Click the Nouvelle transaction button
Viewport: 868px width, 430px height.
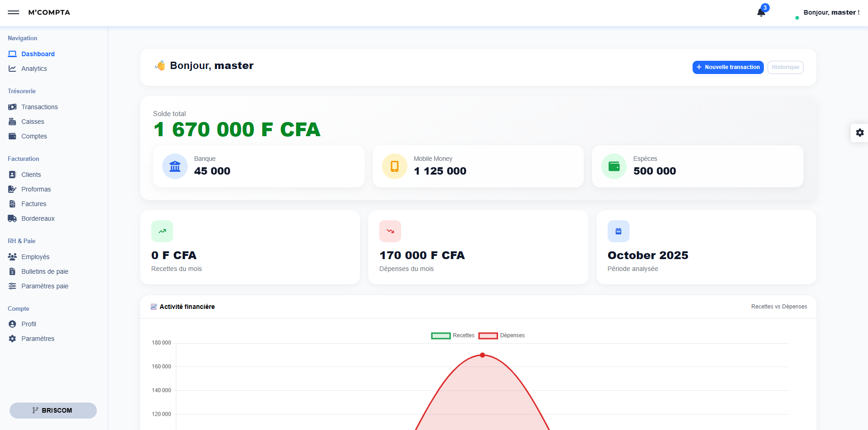pos(728,67)
